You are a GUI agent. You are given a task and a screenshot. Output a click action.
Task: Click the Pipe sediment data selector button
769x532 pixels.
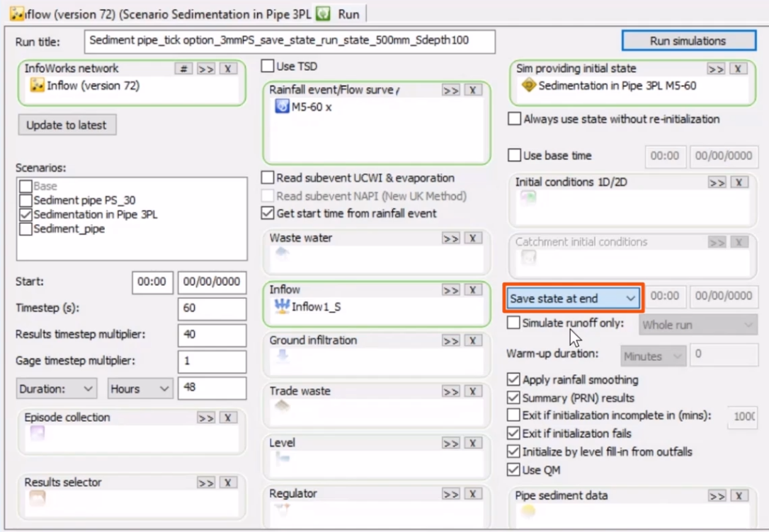point(717,495)
